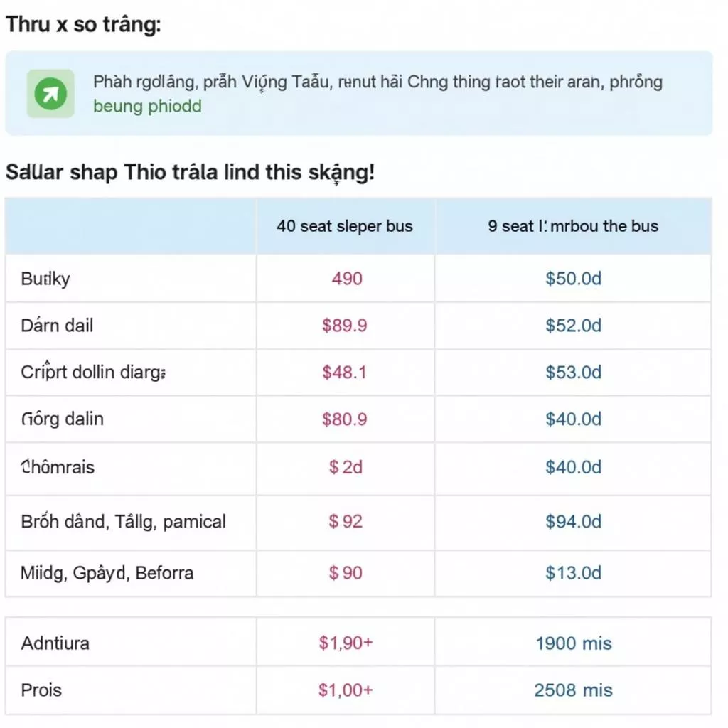The height and width of the screenshot is (728, 728).
Task: Click the 'Miidg, Gpâyd, Beforra' row label
Action: [x=107, y=572]
